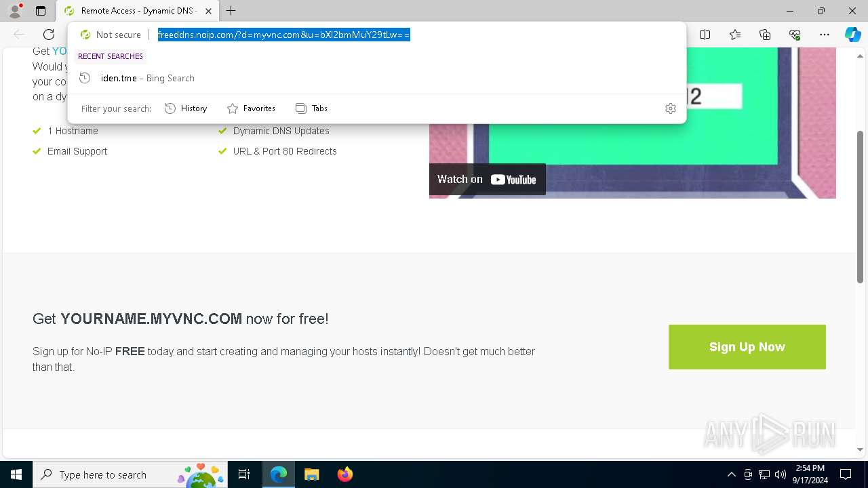Open the volume tray icon
Image resolution: width=868 pixels, height=488 pixels.
(x=781, y=474)
